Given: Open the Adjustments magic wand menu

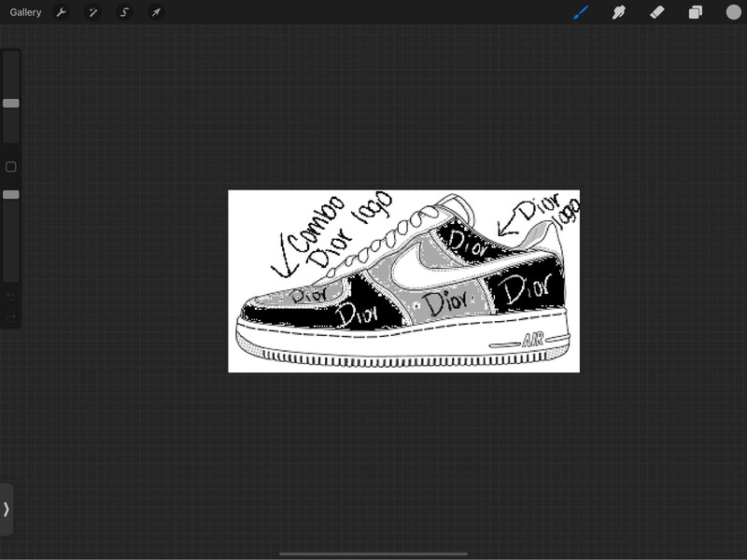Looking at the screenshot, I should (x=93, y=12).
